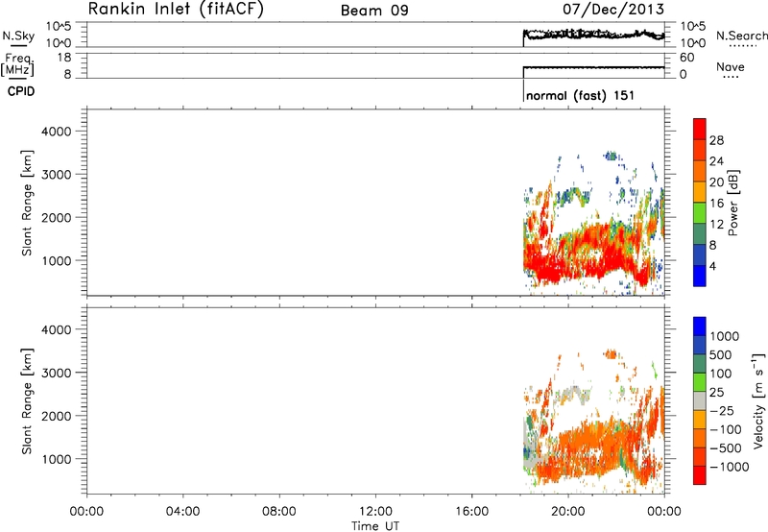Click the '3000' tick on the power panel
This screenshot has height=532, width=768.
coord(57,175)
